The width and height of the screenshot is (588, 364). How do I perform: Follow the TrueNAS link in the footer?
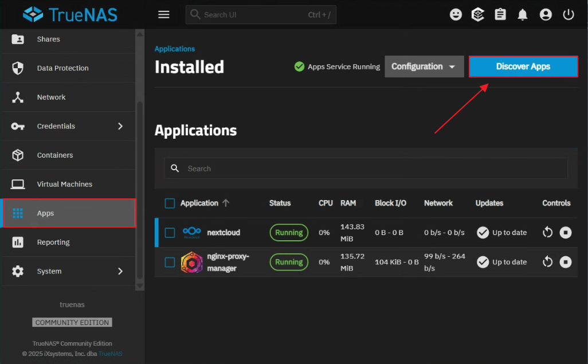110,354
